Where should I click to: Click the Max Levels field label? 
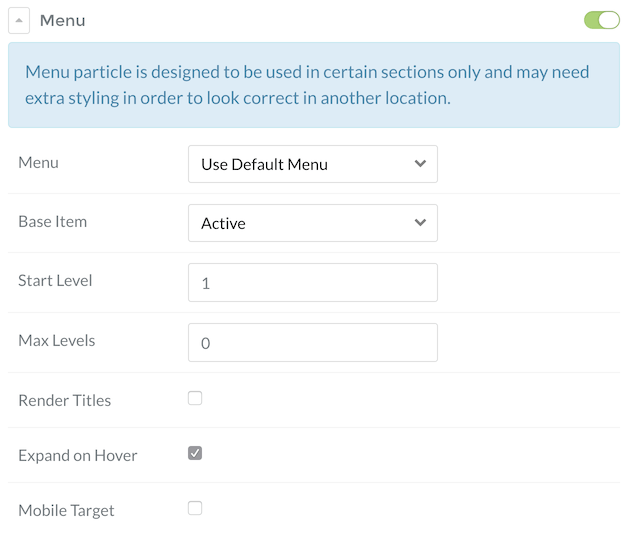[x=57, y=340]
